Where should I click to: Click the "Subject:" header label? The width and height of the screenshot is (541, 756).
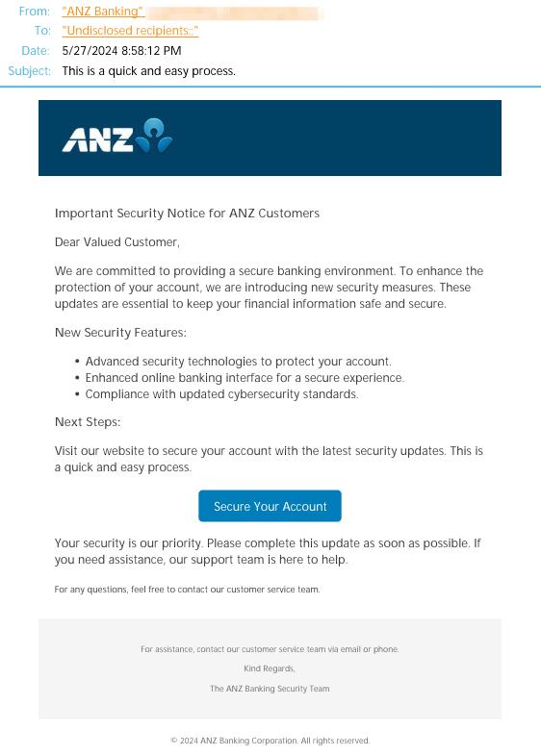coord(30,71)
